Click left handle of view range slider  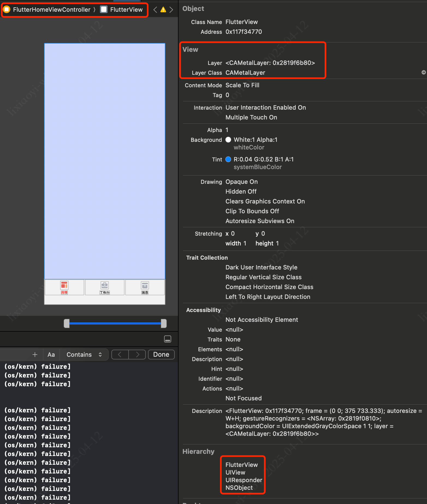click(x=67, y=323)
